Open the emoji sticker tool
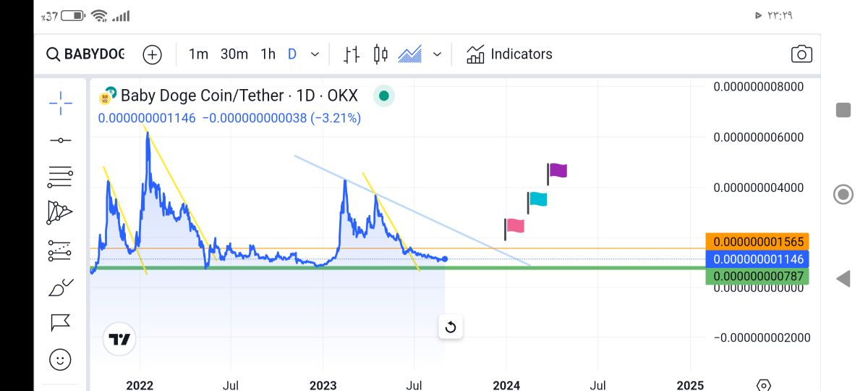This screenshot has width=868, height=391. coord(61,358)
